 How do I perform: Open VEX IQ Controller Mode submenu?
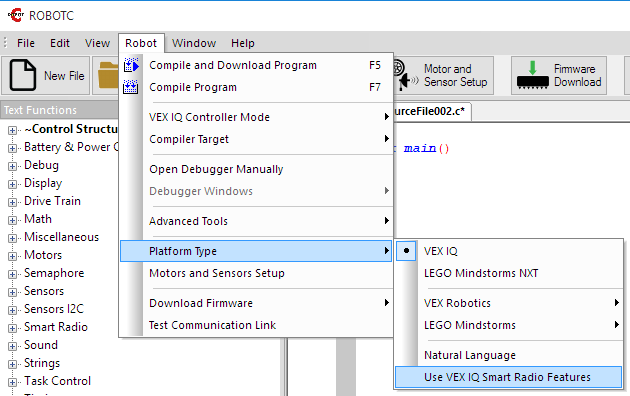[256, 117]
